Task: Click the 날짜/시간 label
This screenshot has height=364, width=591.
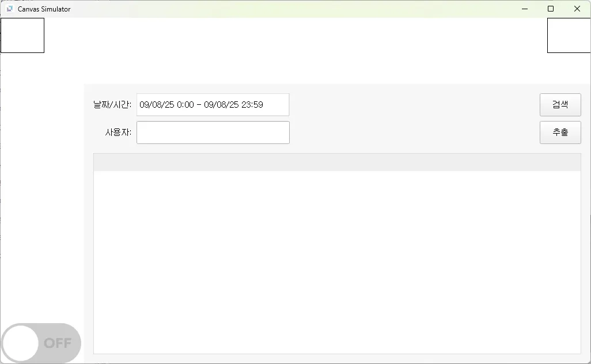Action: coord(112,105)
